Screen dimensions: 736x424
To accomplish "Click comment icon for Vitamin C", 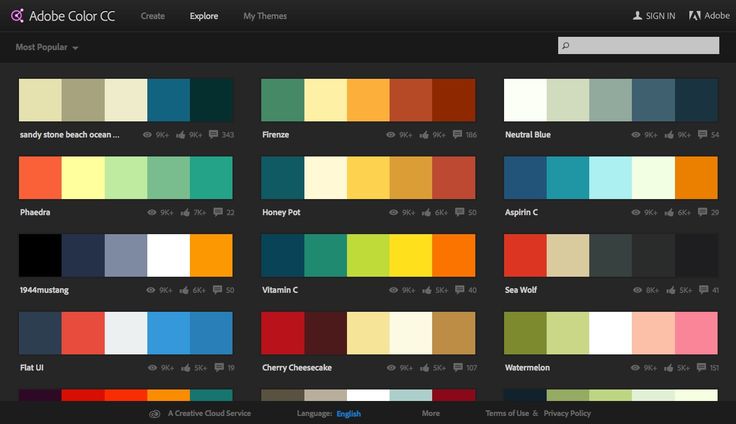I will pyautogui.click(x=460, y=290).
